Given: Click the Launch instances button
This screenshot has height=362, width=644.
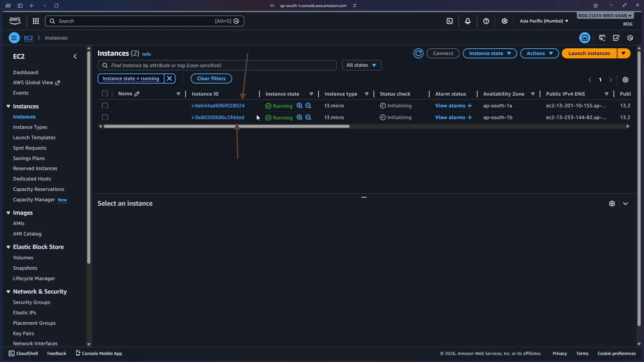Looking at the screenshot, I should pyautogui.click(x=589, y=53).
